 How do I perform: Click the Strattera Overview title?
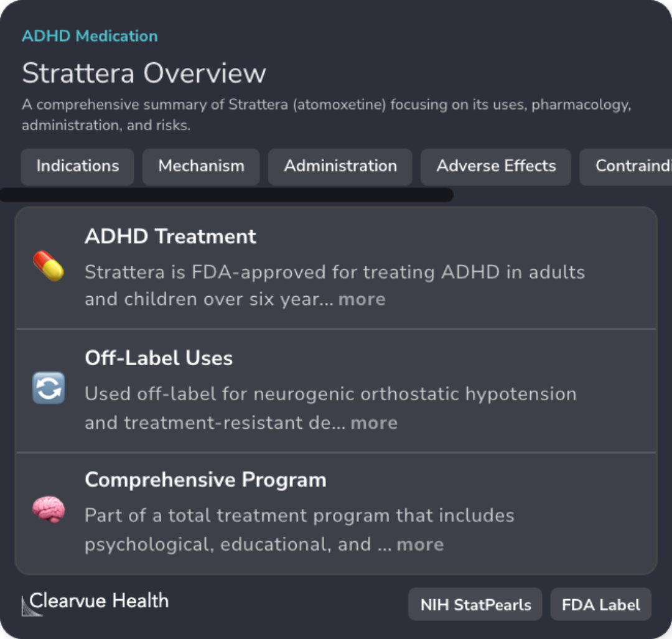pyautogui.click(x=144, y=73)
